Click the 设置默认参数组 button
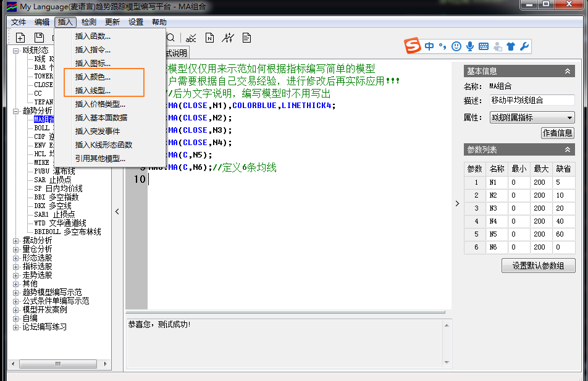This screenshot has height=381, width=588. [539, 266]
